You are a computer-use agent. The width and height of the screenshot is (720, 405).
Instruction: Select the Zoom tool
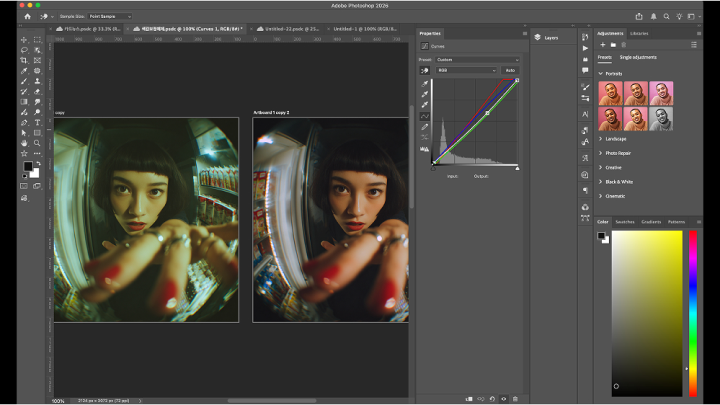tap(37, 143)
